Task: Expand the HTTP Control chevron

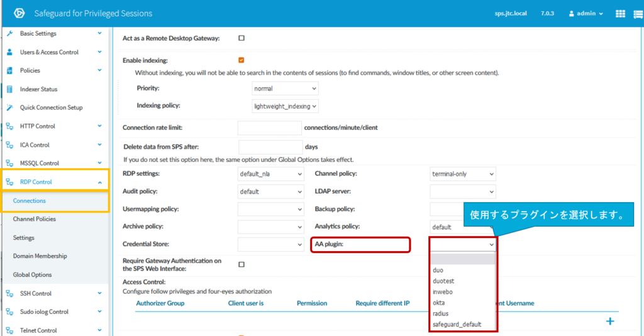Action: point(99,126)
